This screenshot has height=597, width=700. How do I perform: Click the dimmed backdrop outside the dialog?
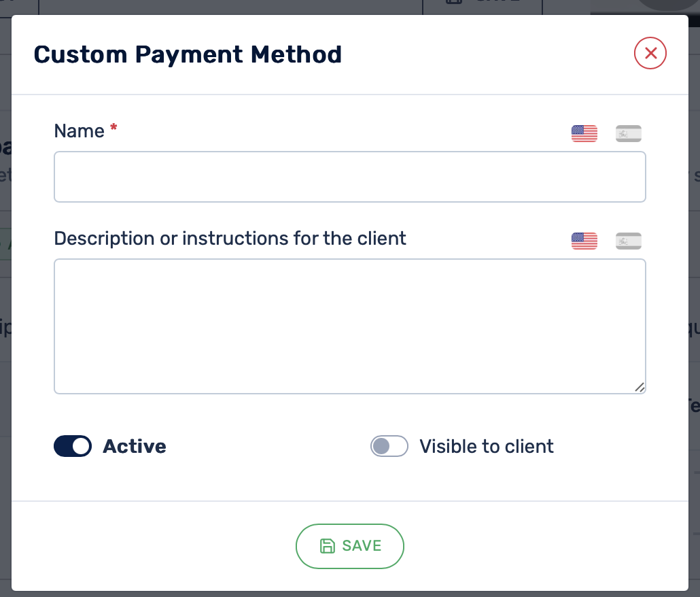click(x=5, y=313)
